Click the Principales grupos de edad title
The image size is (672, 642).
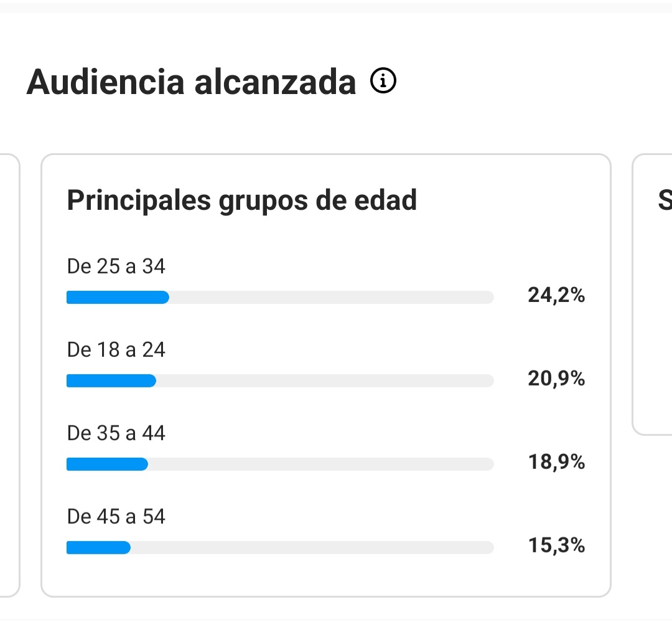tap(241, 201)
